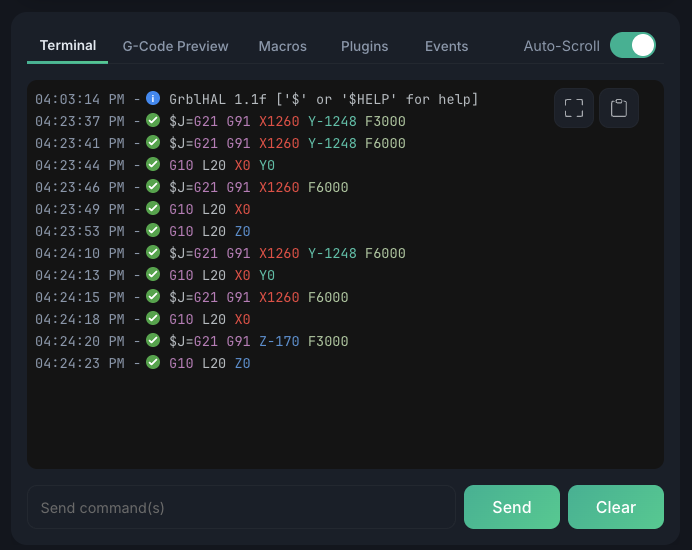The height and width of the screenshot is (550, 692).
Task: Click the green check icon at 04:24:18 PM
Action: 153,318
